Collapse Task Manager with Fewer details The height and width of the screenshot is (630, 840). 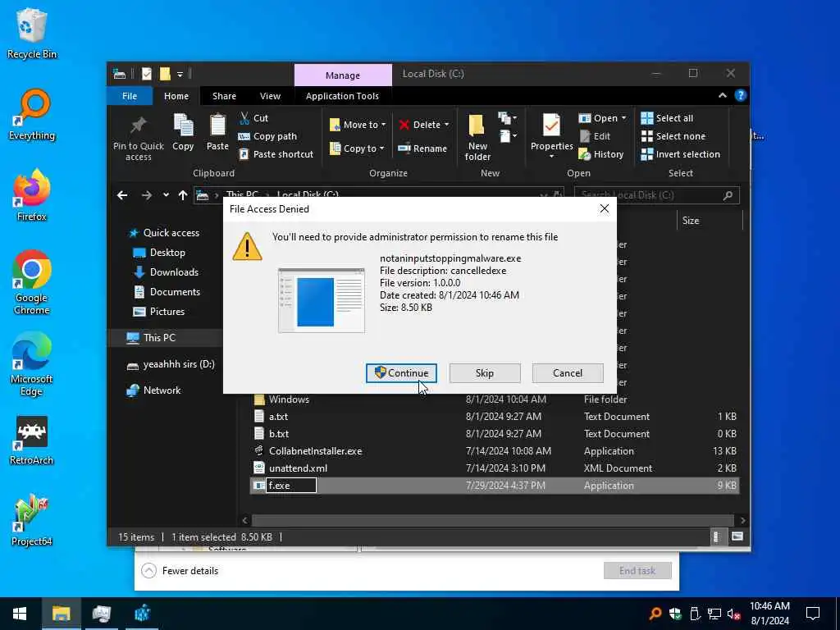[x=180, y=571]
